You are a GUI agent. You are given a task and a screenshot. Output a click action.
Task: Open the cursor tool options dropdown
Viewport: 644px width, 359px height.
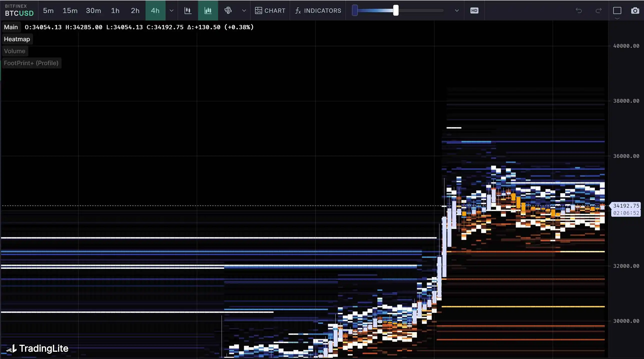tap(244, 10)
